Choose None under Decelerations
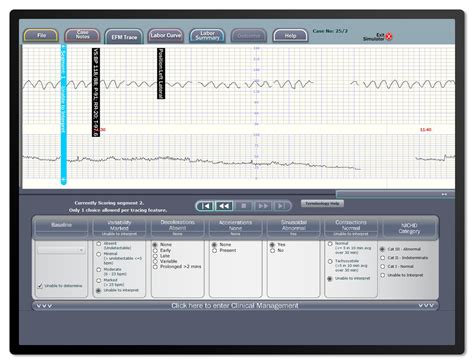This screenshot has width=474, height=364. pyautogui.click(x=155, y=245)
